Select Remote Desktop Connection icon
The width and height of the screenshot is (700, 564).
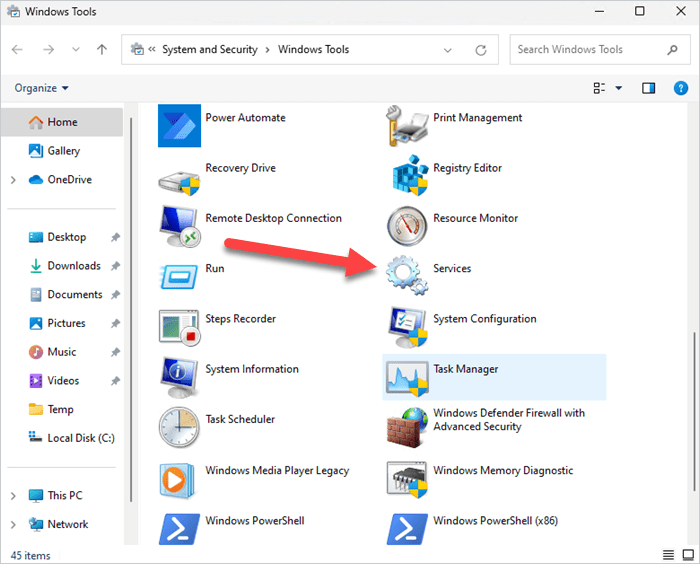tap(179, 226)
